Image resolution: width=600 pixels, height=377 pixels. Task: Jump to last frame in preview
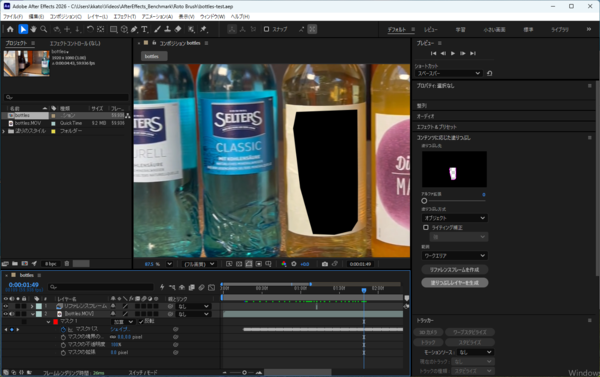tap(473, 53)
